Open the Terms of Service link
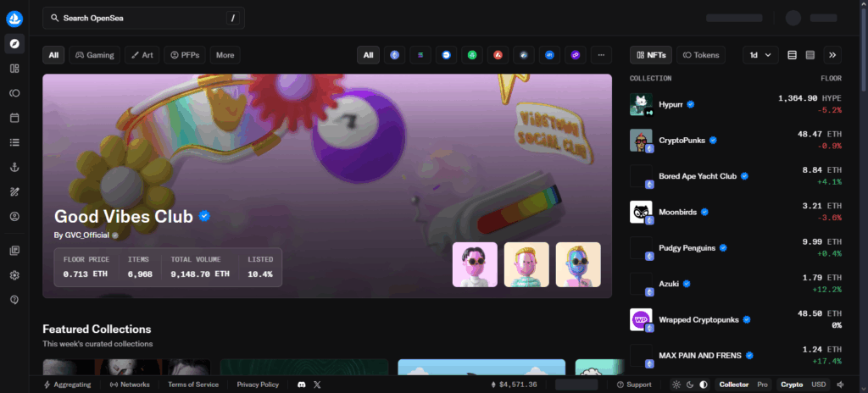The image size is (868, 393). (x=192, y=385)
